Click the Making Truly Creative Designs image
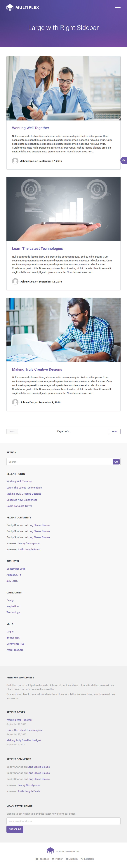 (63, 330)
